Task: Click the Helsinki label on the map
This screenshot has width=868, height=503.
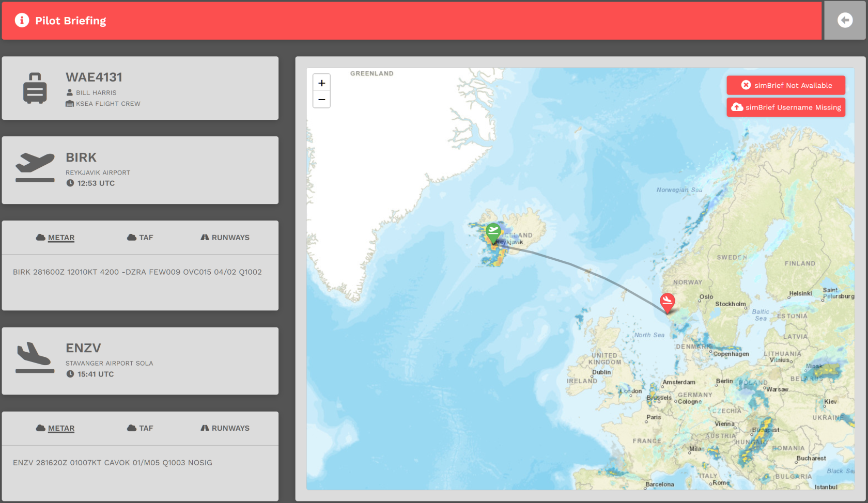Action: (800, 293)
